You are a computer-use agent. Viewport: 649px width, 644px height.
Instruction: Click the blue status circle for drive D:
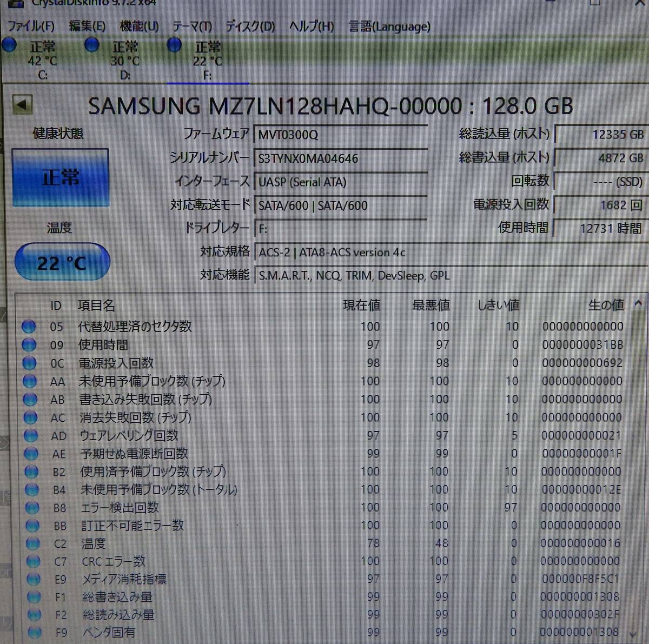92,45
